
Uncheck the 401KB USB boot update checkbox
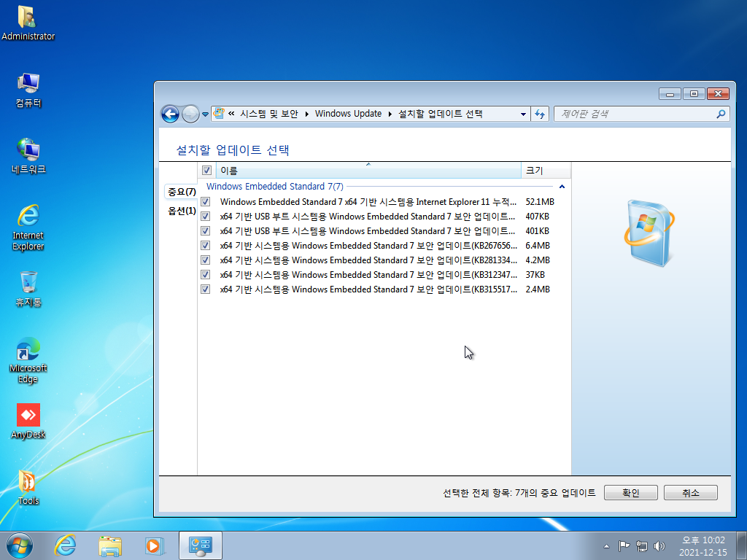click(205, 231)
